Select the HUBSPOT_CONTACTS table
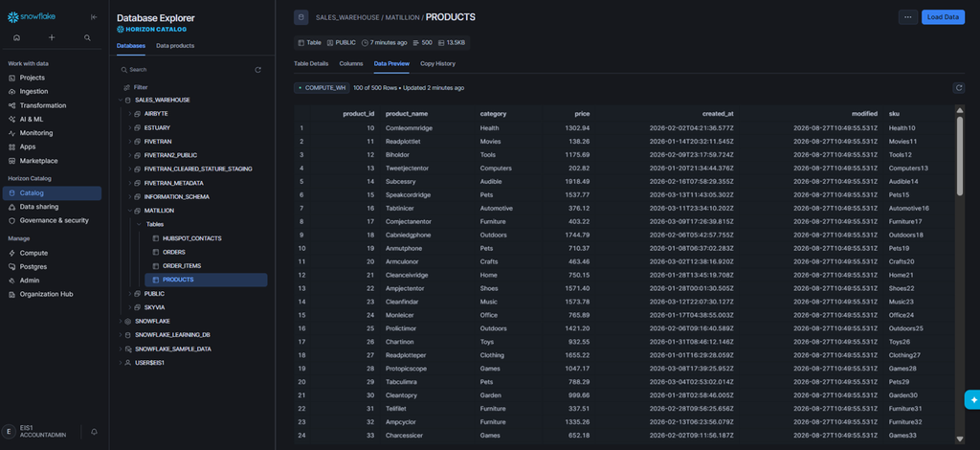Viewport: 980px width, 450px height. pos(192,238)
